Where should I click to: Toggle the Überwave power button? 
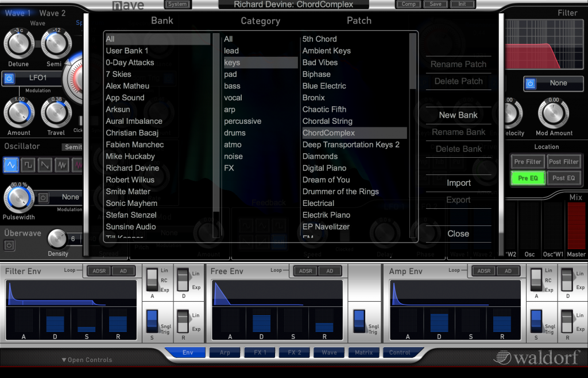click(9, 245)
